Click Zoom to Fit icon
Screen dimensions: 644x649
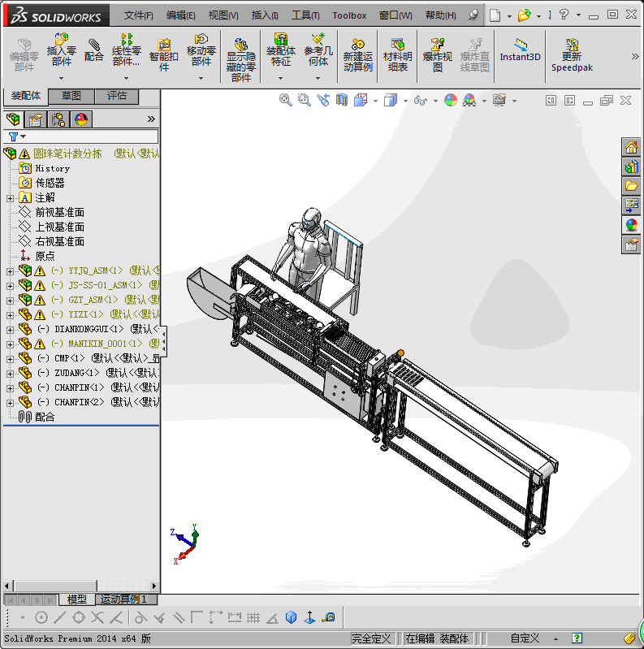[285, 100]
